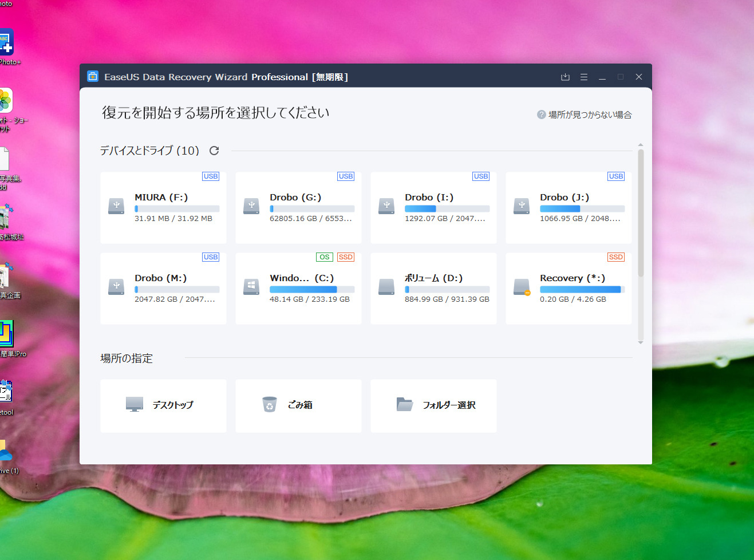Image resolution: width=754 pixels, height=560 pixels.
Task: Click the SSD badge on Windows (C:) card
Action: pos(346,257)
